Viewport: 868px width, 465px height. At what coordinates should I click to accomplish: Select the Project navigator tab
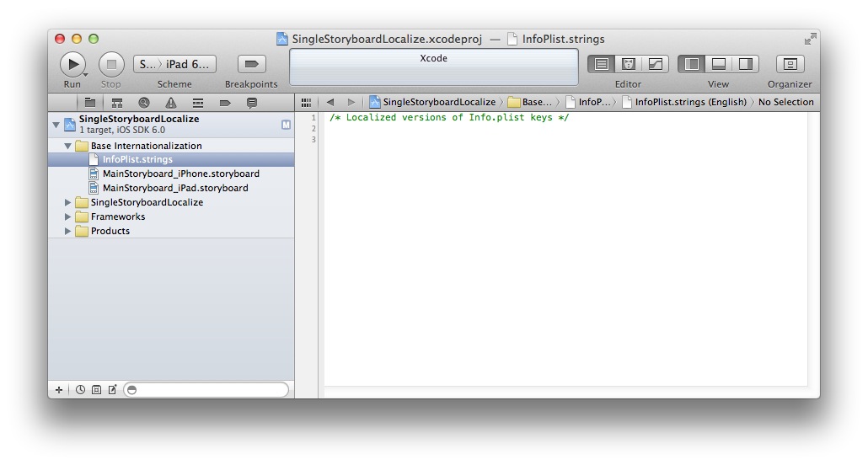click(89, 103)
